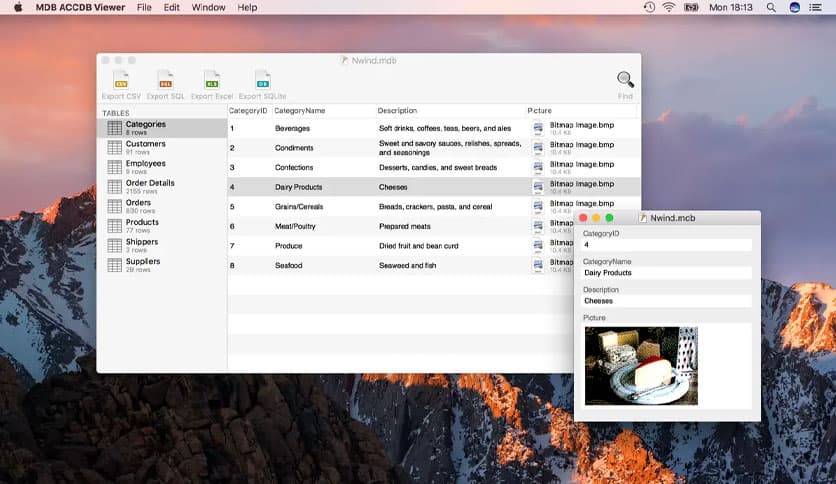Close the Nwind.mdb detail window
Image resolution: width=836 pixels, height=484 pixels.
(x=583, y=218)
